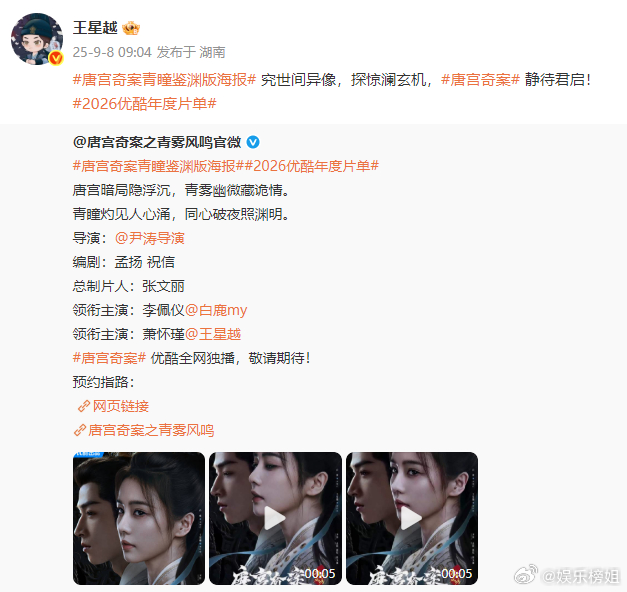Image resolution: width=627 pixels, height=592 pixels.
Task: Click blue verified badge next to 唐宫奇案之青雾风鸣官微
Action: tap(253, 142)
